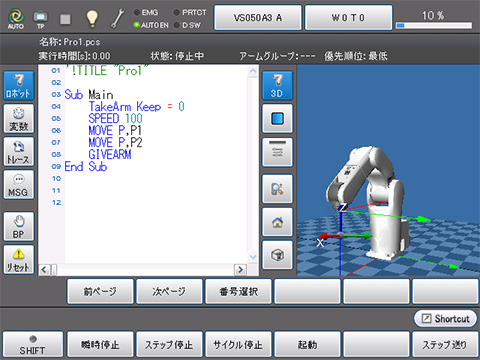
Task: Open the 変数 variables panel
Action: pos(19,119)
